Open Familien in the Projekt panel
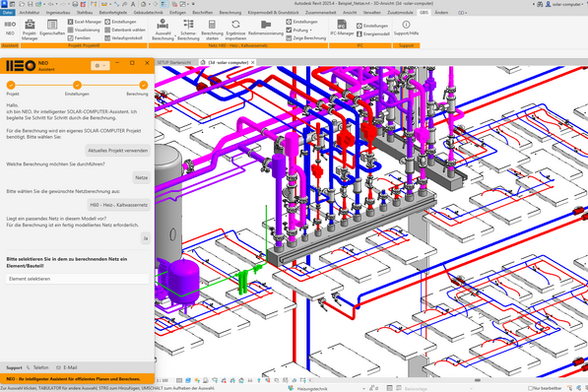The width and height of the screenshot is (588, 392). [x=79, y=37]
